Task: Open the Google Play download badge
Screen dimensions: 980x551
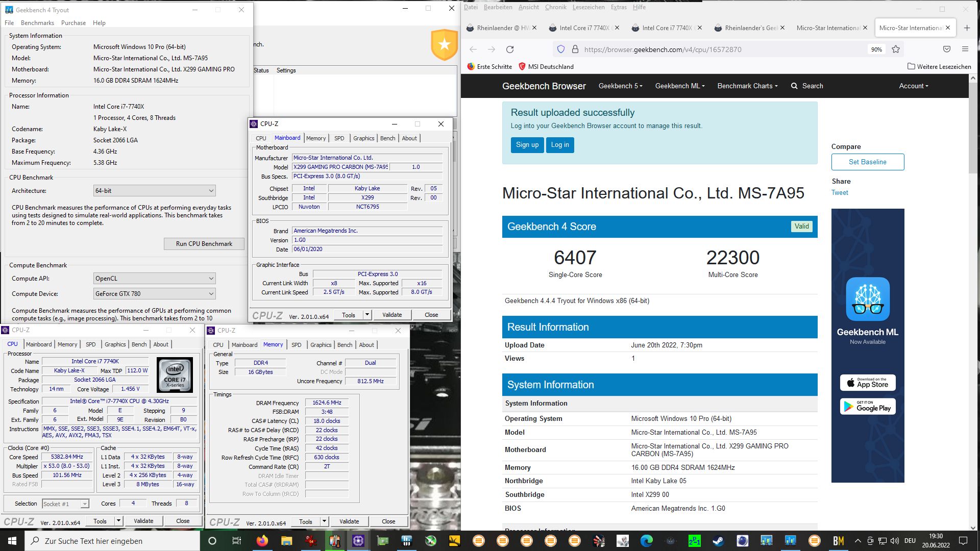Action: point(868,407)
